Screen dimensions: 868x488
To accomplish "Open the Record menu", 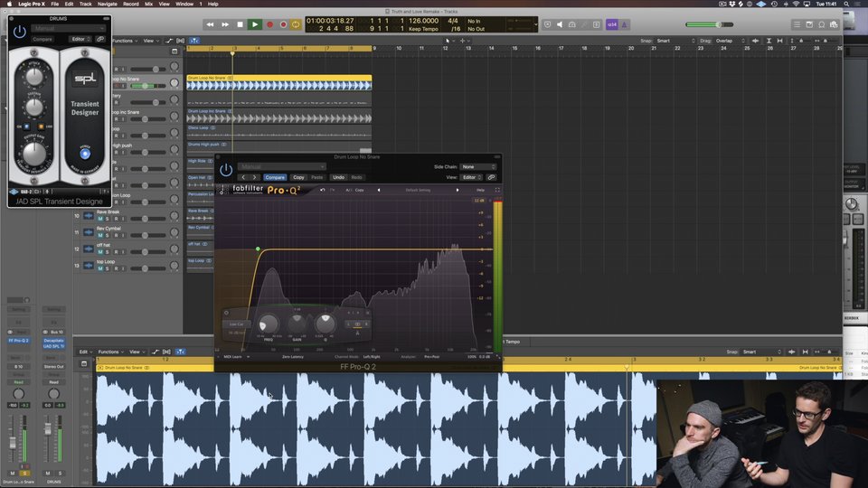I will point(130,4).
